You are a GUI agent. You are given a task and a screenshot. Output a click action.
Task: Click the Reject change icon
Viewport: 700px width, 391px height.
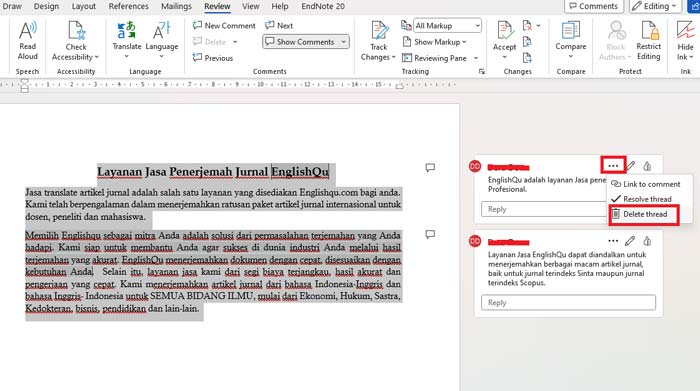click(x=527, y=25)
